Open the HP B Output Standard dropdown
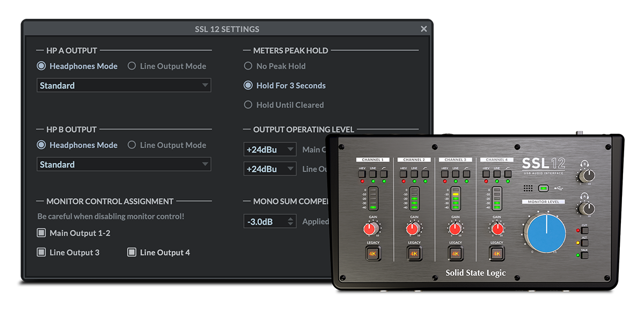This screenshot has height=313, width=644. tap(123, 164)
